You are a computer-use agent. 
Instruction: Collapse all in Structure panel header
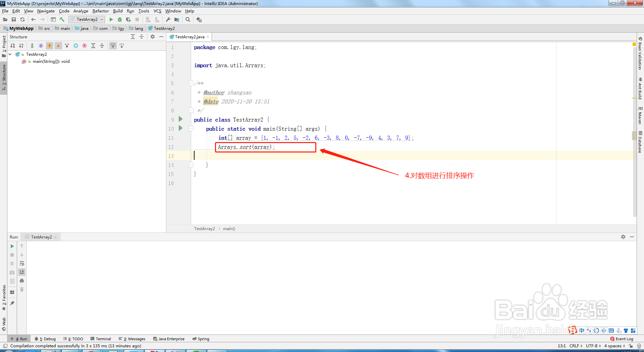coord(142,37)
